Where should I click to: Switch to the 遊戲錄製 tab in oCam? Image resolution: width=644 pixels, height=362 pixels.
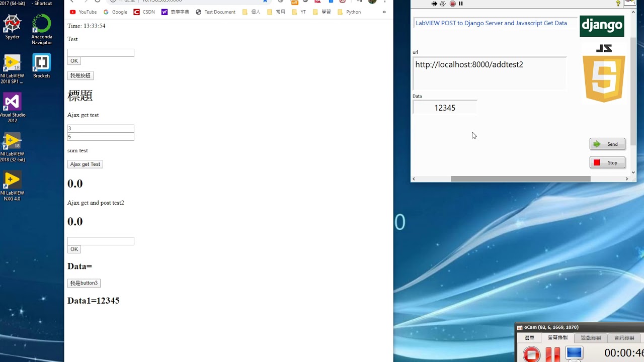(591, 338)
